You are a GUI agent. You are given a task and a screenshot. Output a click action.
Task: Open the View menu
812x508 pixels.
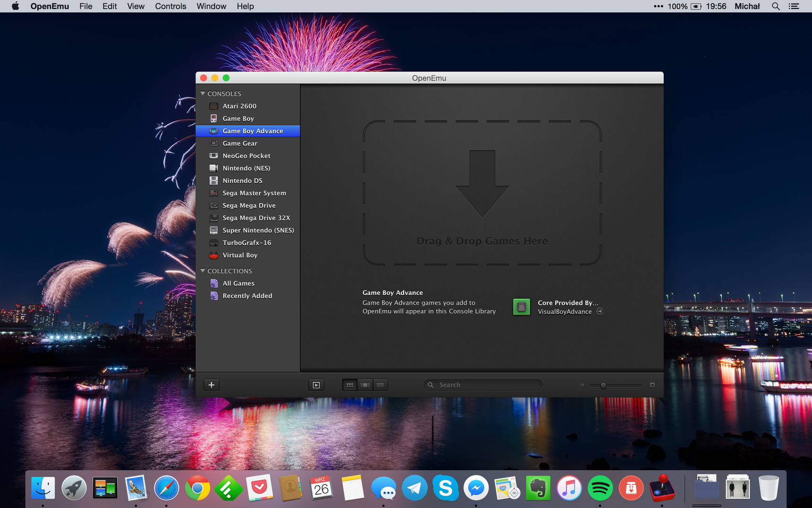click(x=136, y=6)
